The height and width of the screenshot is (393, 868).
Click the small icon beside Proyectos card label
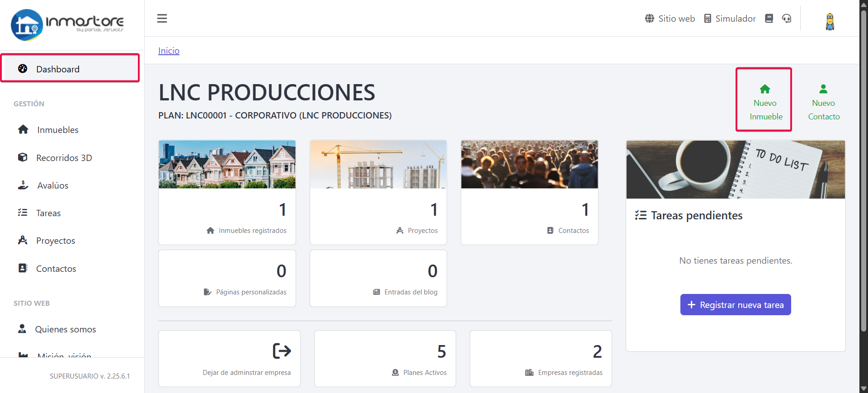point(400,231)
